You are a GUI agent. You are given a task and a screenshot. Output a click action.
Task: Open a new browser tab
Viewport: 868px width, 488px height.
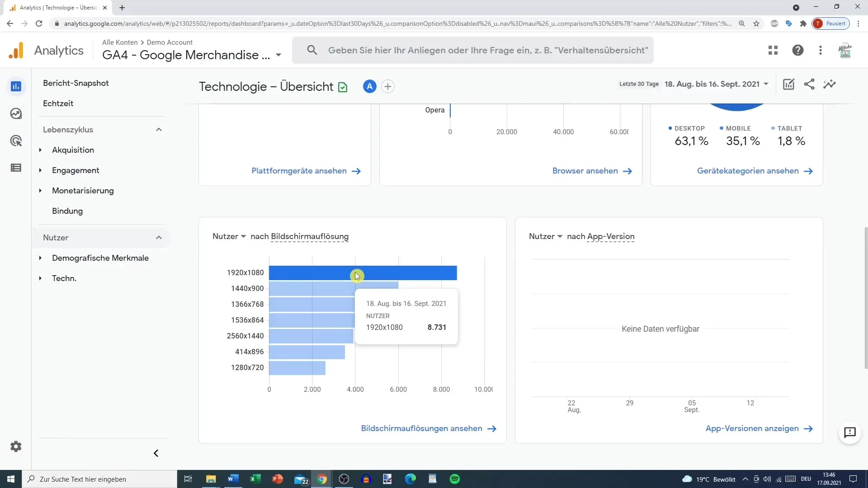click(122, 8)
